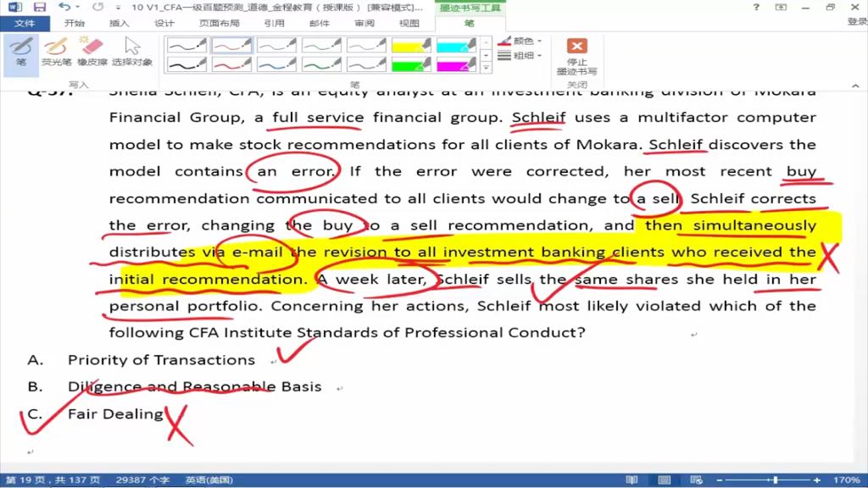The width and height of the screenshot is (868, 488).
Task: Switch to Web Layout view in status bar
Action: [x=701, y=480]
